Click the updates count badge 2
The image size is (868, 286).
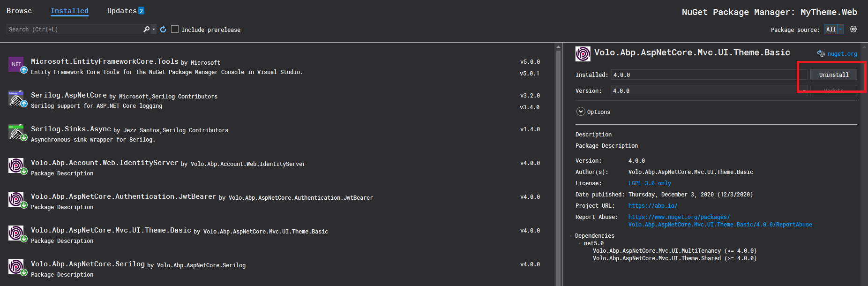pos(142,11)
